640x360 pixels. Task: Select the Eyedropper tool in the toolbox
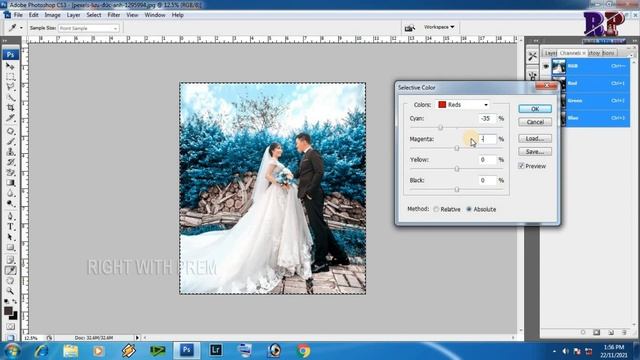click(x=10, y=270)
